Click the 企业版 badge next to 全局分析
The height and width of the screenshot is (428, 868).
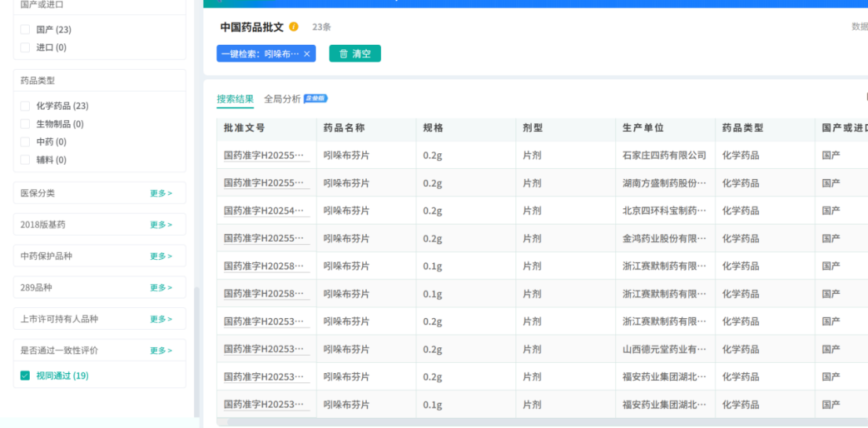click(x=316, y=99)
